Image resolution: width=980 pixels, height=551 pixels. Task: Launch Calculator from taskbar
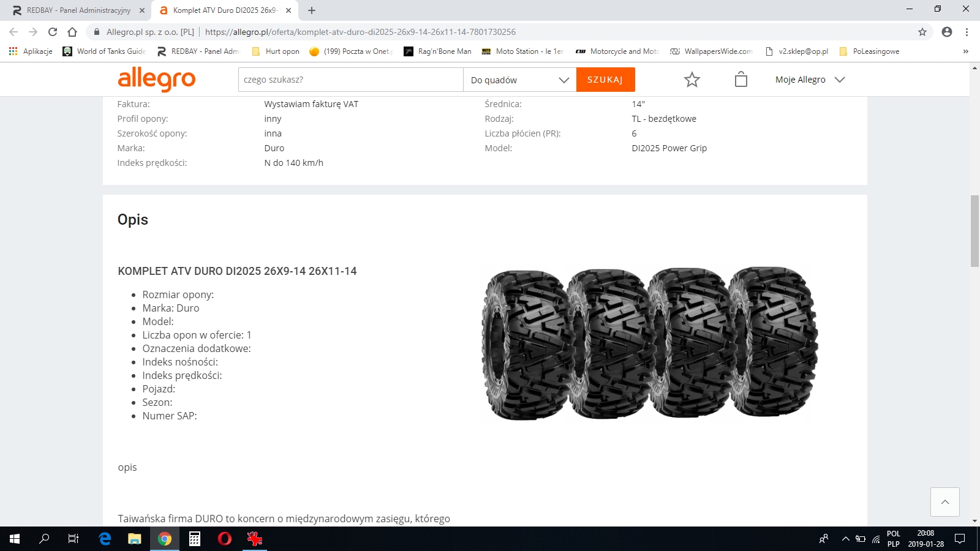coord(195,539)
